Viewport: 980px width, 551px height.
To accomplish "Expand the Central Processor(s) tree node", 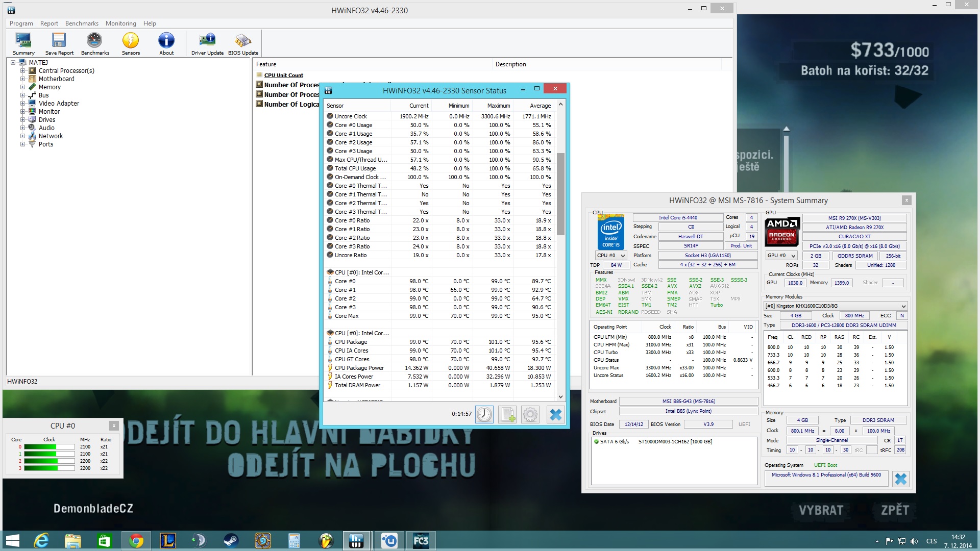I will pos(22,71).
